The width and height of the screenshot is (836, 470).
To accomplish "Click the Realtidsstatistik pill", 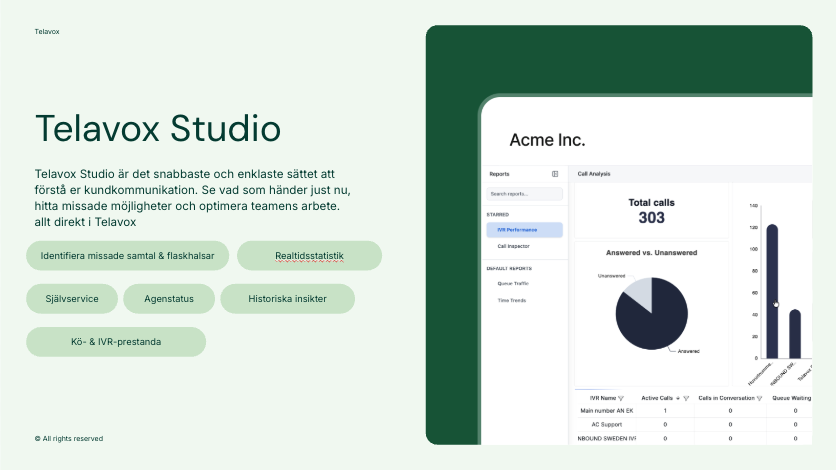I will [309, 256].
